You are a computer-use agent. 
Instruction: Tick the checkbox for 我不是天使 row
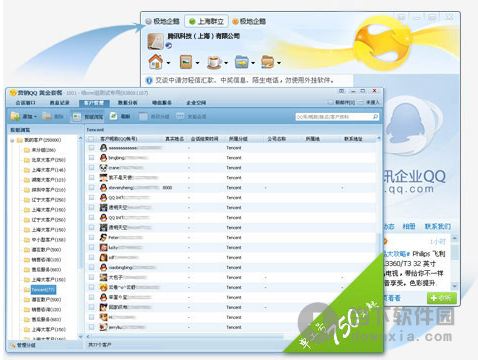pos(91,178)
